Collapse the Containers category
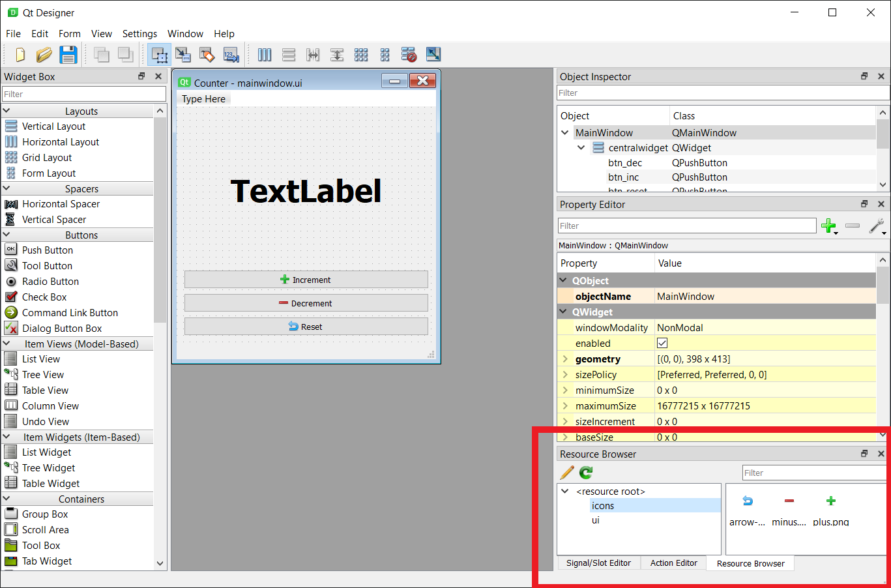This screenshot has width=891, height=588. (7, 499)
